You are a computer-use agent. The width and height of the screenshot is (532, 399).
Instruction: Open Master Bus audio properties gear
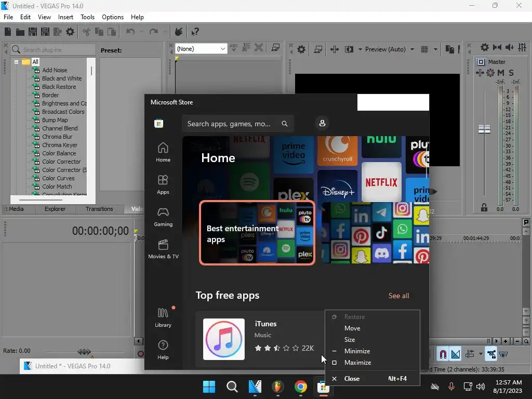(485, 47)
